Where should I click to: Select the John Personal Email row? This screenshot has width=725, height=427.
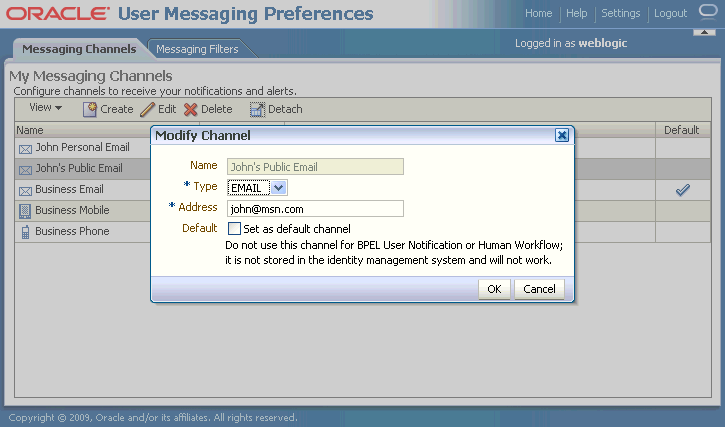click(x=82, y=147)
